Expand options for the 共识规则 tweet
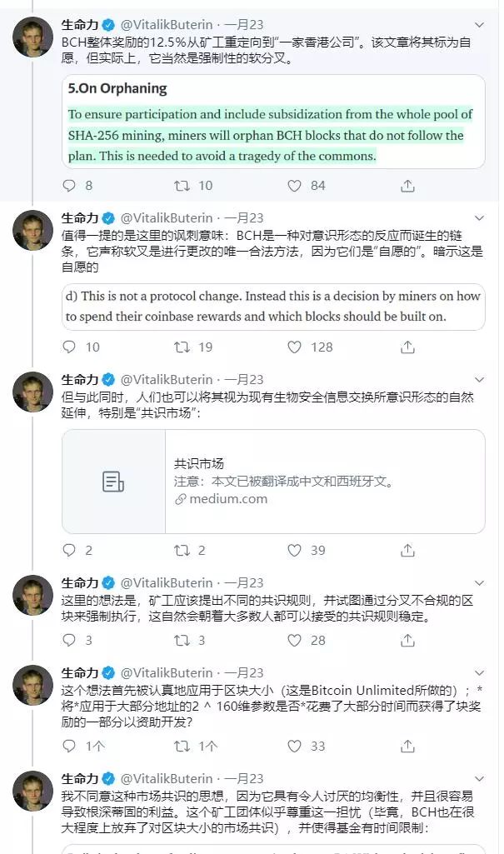This screenshot has width=504, height=854. click(x=480, y=583)
